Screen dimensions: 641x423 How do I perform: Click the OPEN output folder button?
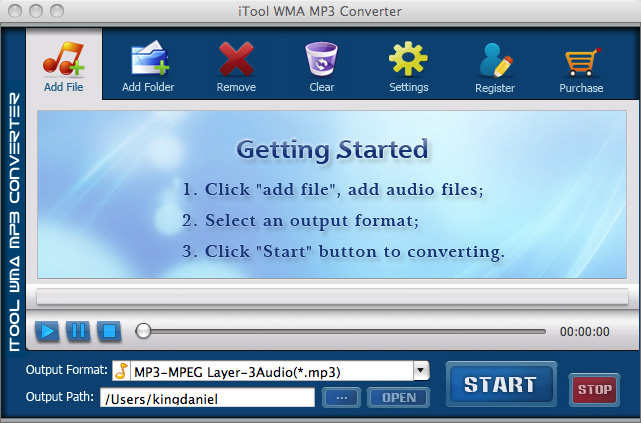coord(399,397)
